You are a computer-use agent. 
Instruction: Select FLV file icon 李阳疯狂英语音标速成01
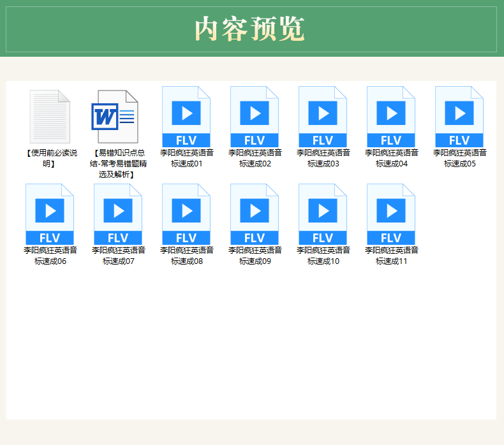pos(186,117)
